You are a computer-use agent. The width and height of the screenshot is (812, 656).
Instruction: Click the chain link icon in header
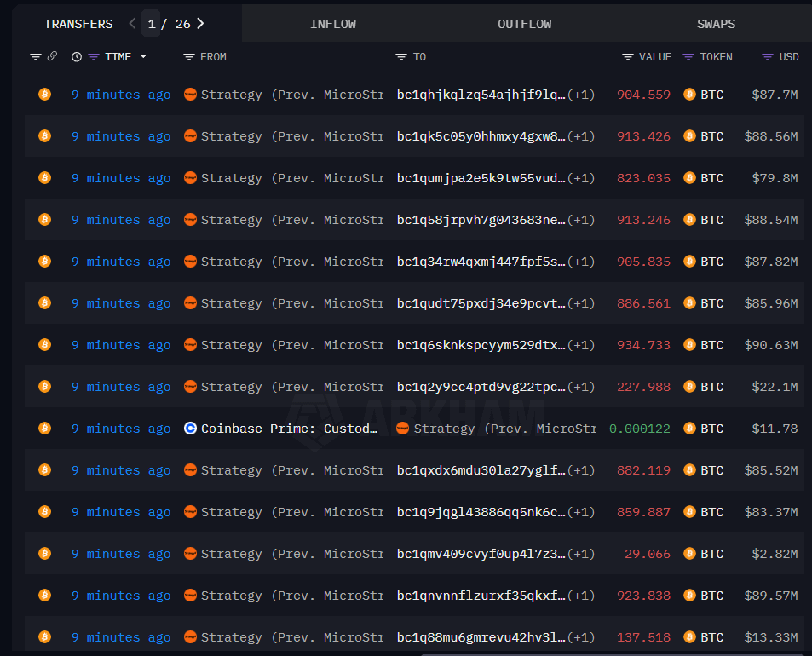click(52, 56)
